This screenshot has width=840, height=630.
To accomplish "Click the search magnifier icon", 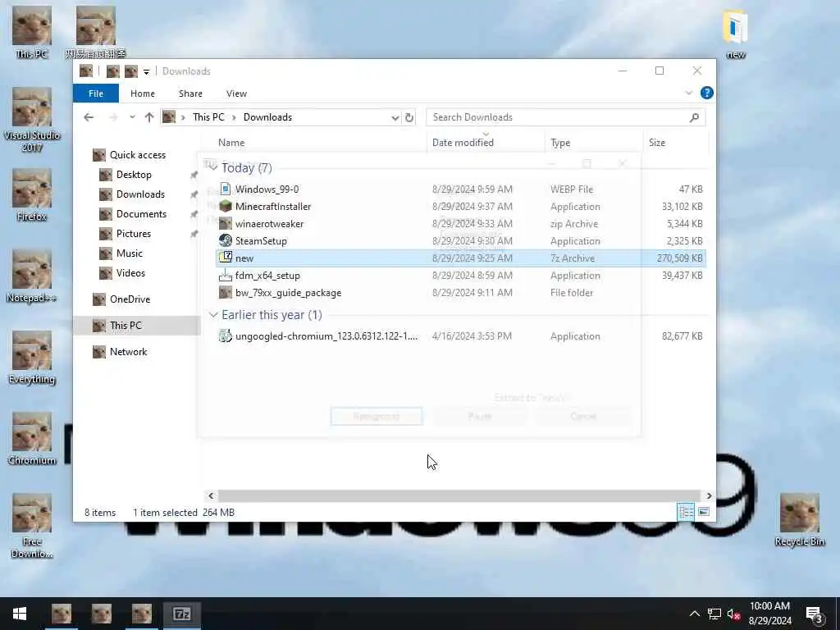I will (x=694, y=117).
